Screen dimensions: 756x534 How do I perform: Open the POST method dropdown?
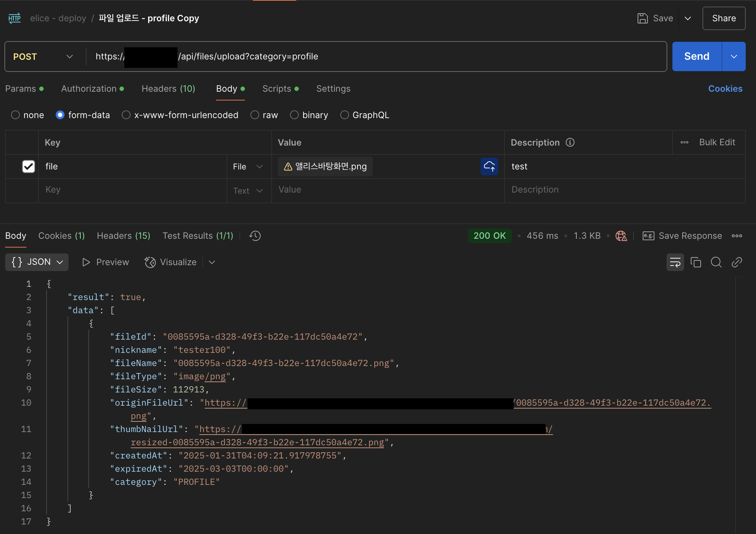coord(42,56)
